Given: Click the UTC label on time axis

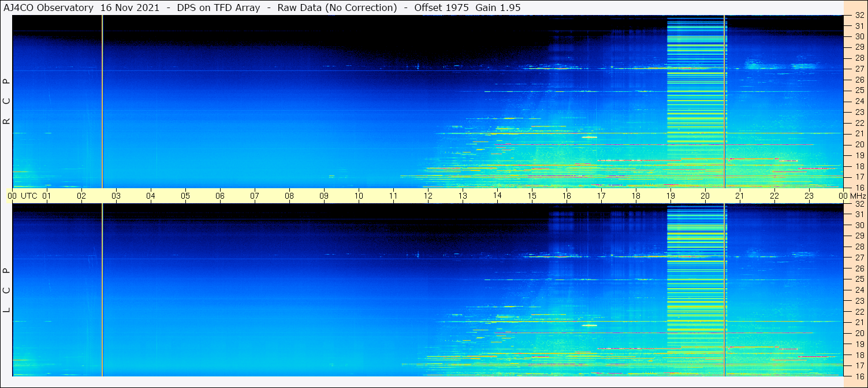Looking at the screenshot, I should [x=29, y=196].
